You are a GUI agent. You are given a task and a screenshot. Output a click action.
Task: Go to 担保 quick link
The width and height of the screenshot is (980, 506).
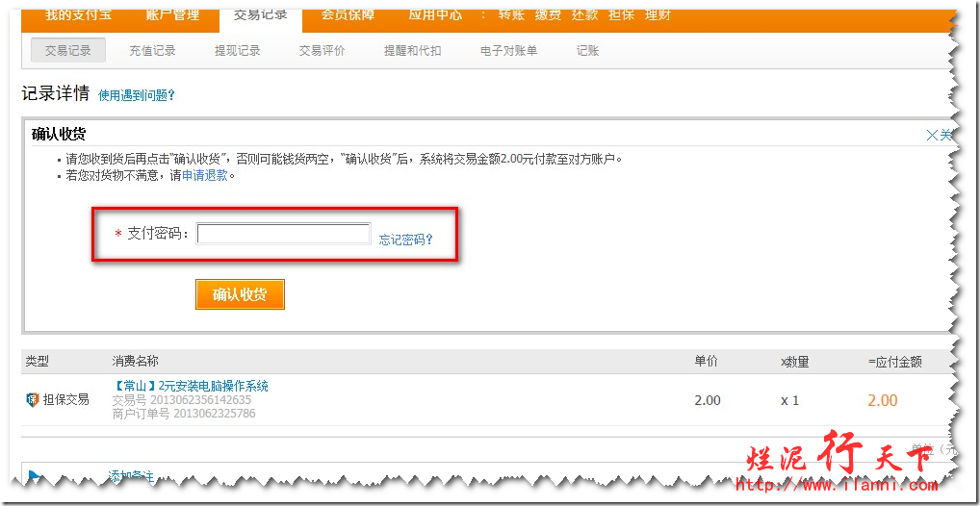coord(621,15)
